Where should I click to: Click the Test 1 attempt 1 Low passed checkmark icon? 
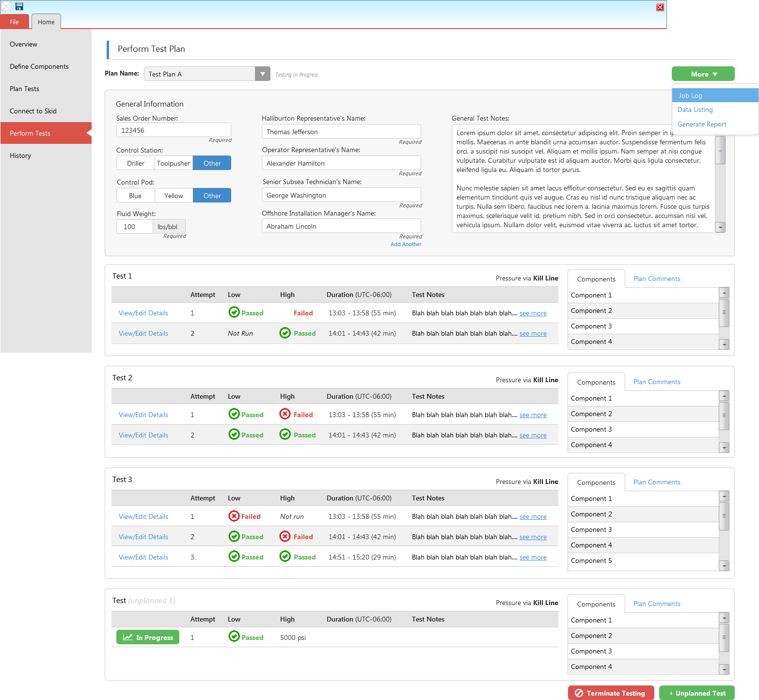(x=234, y=312)
